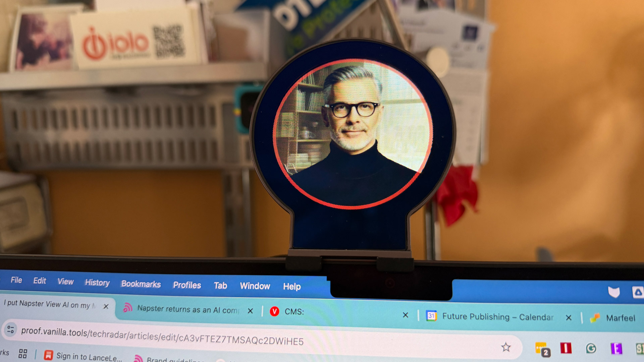The width and height of the screenshot is (644, 362).
Task: Close the Future Publishing Calendar tab
Action: click(569, 317)
